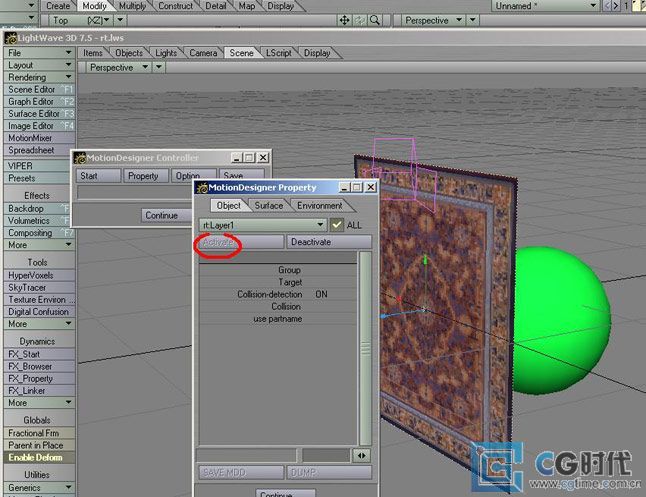Click the move/pan viewport icon in top toolbar

click(x=345, y=20)
